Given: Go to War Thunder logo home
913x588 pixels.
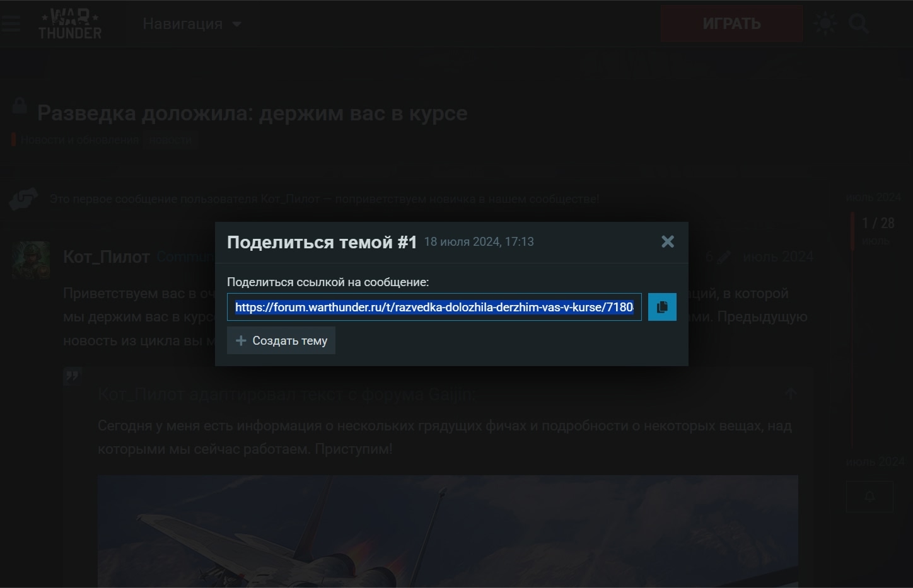Looking at the screenshot, I should (x=70, y=24).
